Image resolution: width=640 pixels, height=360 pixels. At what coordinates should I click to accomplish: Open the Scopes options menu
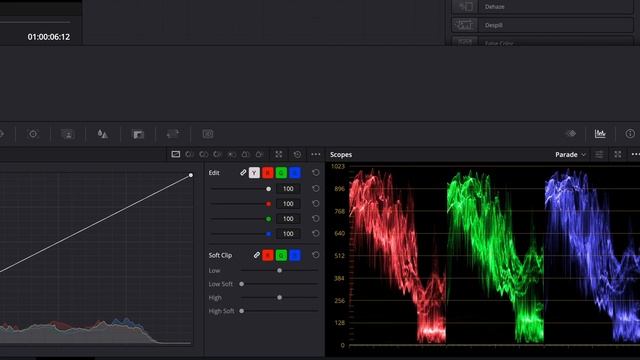636,154
